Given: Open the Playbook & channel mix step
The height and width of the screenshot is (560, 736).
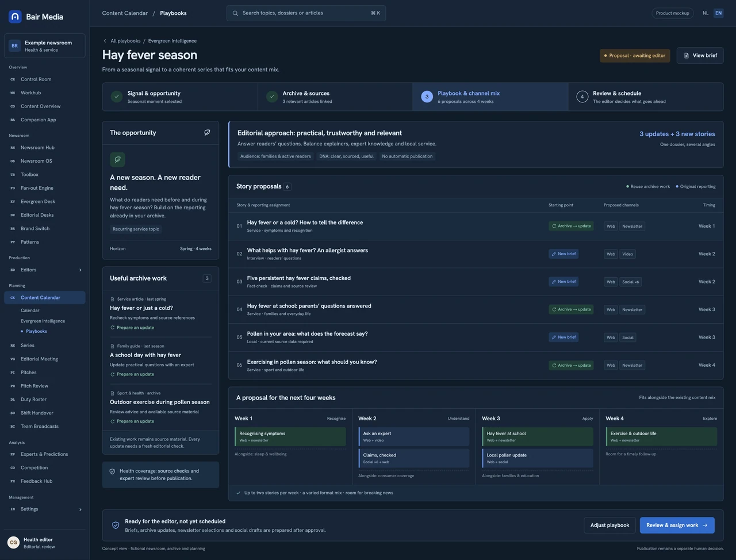Looking at the screenshot, I should click(490, 97).
